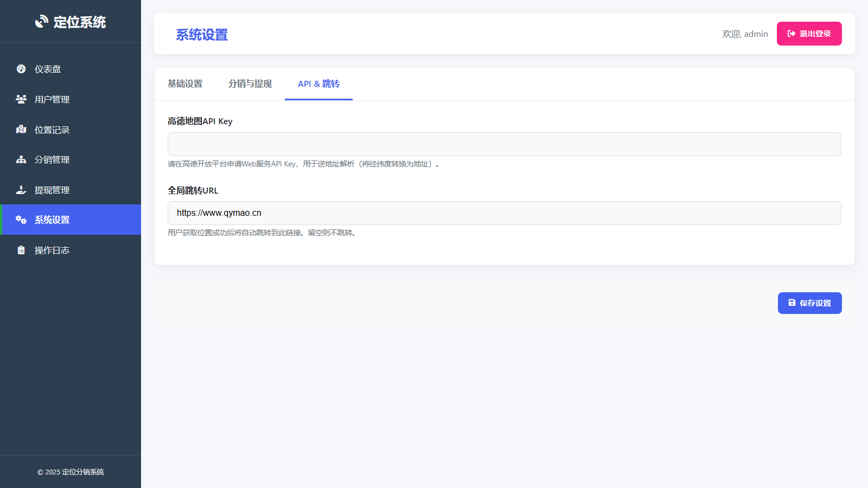Click into the 全局跳转URL text field

tap(504, 213)
